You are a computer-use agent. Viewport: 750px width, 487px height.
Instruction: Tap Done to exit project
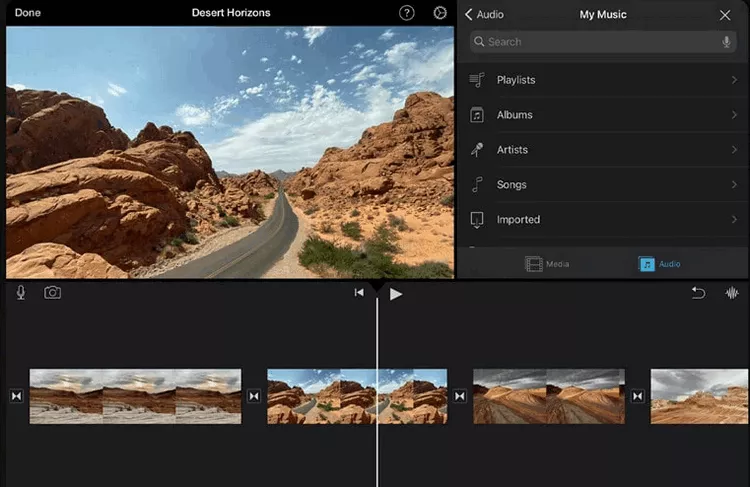28,13
